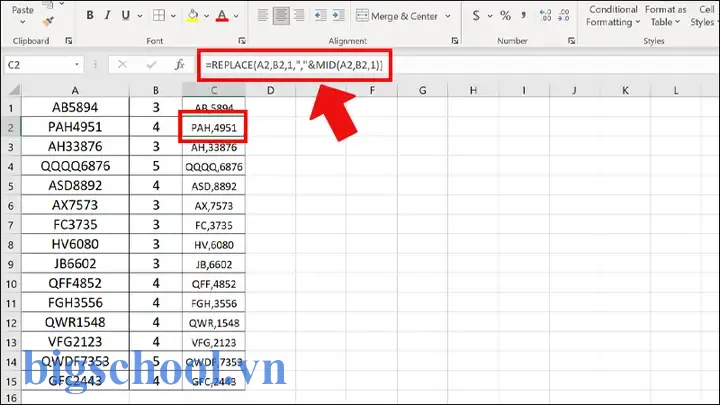Viewport: 720px width, 405px height.
Task: Align text right
Action: coord(299,16)
